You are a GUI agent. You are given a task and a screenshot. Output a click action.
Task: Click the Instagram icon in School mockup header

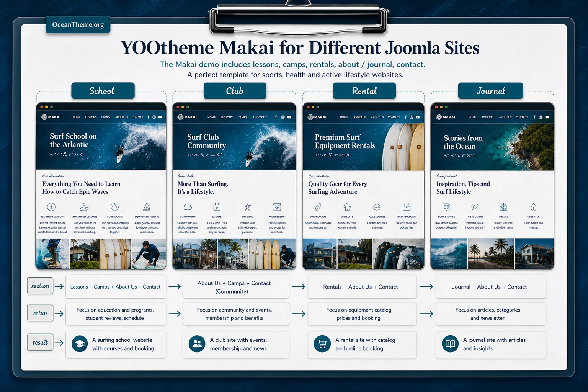coord(154,117)
